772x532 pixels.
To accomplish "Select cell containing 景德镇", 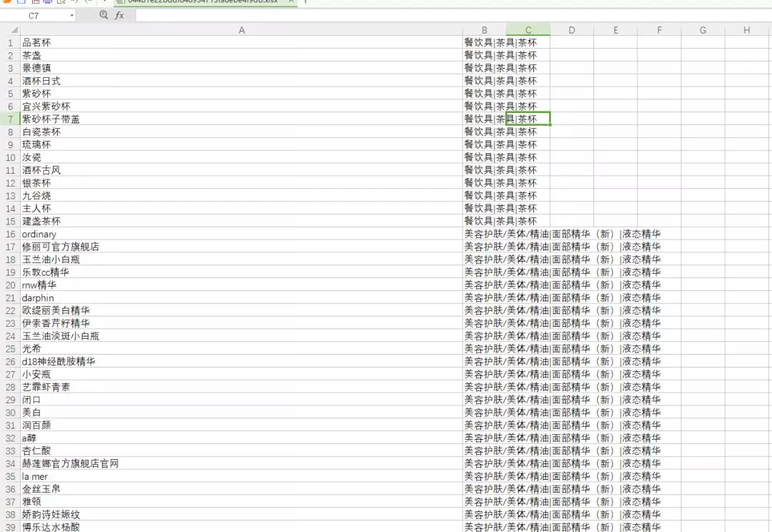I will pyautogui.click(x=242, y=68).
